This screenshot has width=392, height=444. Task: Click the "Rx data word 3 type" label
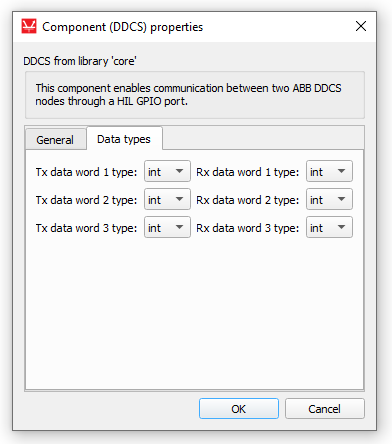click(x=248, y=228)
